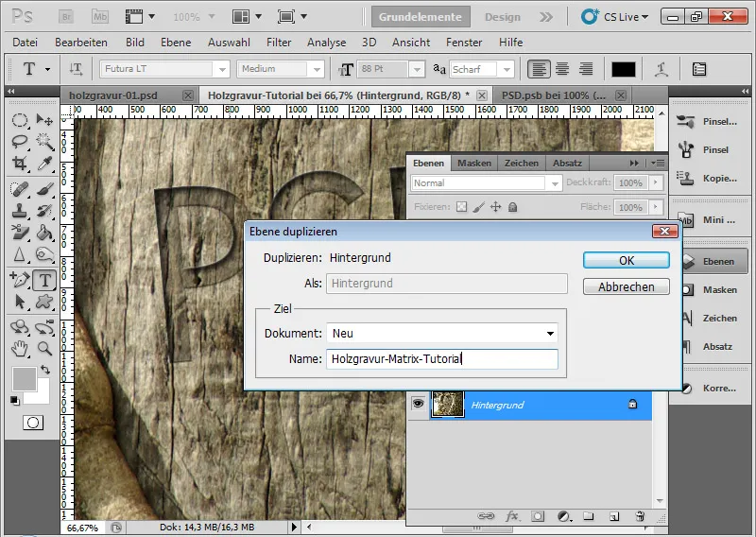Select the History Brush tool
The image size is (756, 537).
pos(44,211)
